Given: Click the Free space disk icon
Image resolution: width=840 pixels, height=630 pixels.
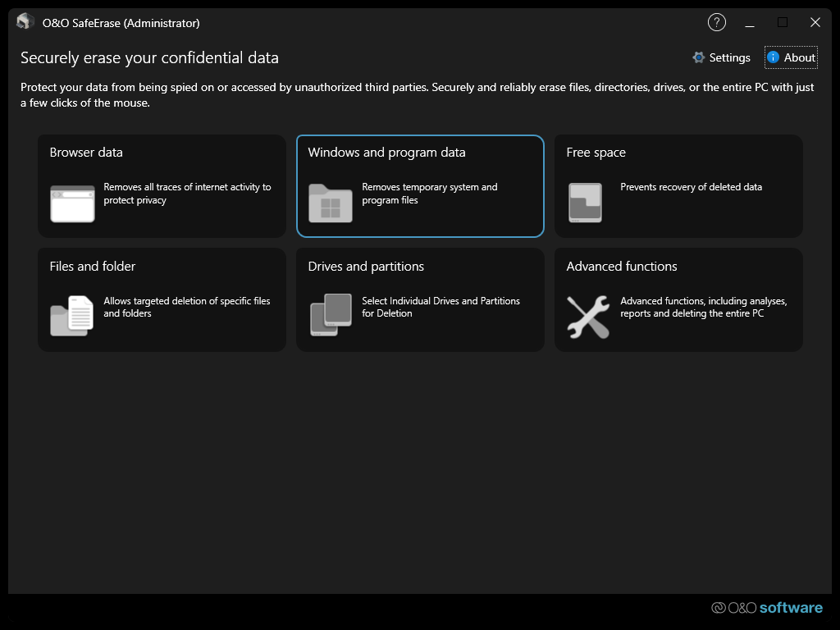Looking at the screenshot, I should (x=585, y=203).
